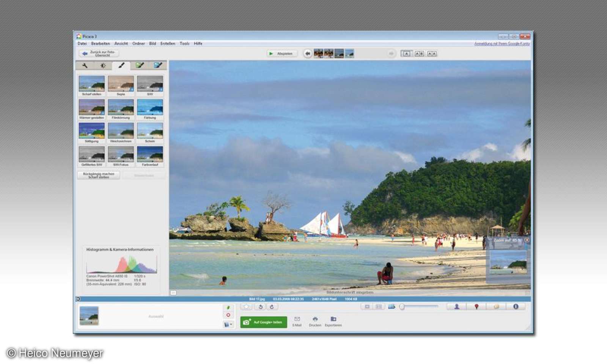The width and height of the screenshot is (607, 364).
Task: Remove the tray selection with the red circle icon
Action: point(228,315)
